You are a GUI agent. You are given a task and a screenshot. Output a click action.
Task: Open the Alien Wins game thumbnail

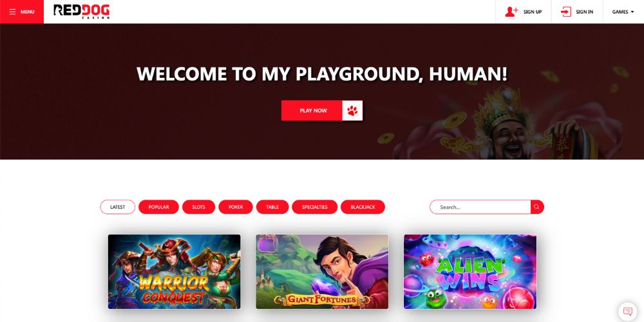(470, 272)
